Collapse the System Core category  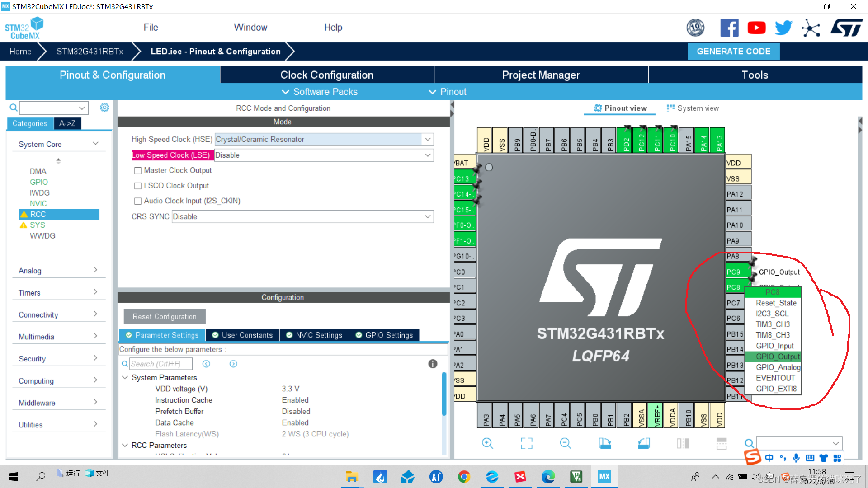(95, 143)
